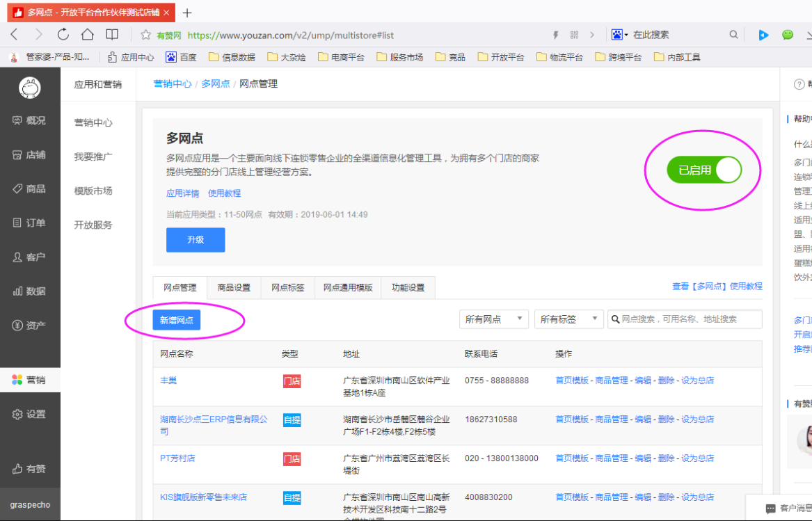The height and width of the screenshot is (521, 812).
Task: Click the 新增网点 add store button
Action: 177,320
